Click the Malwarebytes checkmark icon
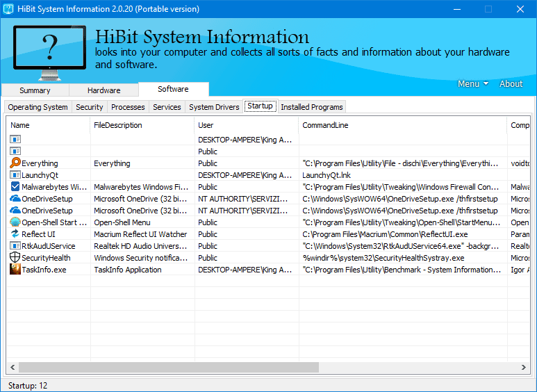 pyautogui.click(x=15, y=187)
